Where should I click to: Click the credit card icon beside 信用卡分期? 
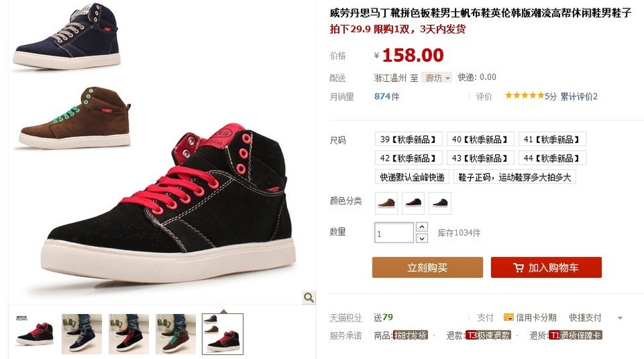click(508, 317)
